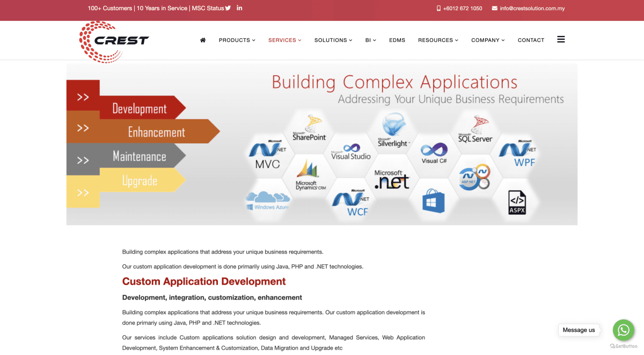Open WhatsApp chat button
Viewport: 644px width, 355px height.
624,330
